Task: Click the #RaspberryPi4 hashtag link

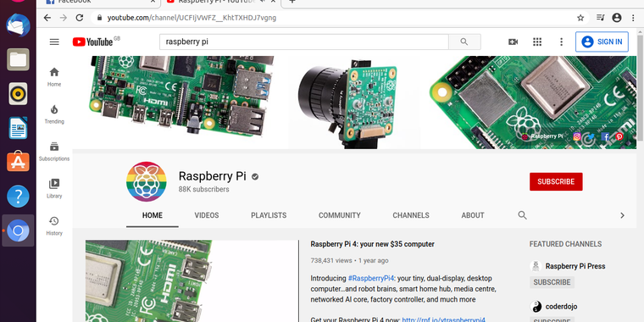Action: (372, 279)
